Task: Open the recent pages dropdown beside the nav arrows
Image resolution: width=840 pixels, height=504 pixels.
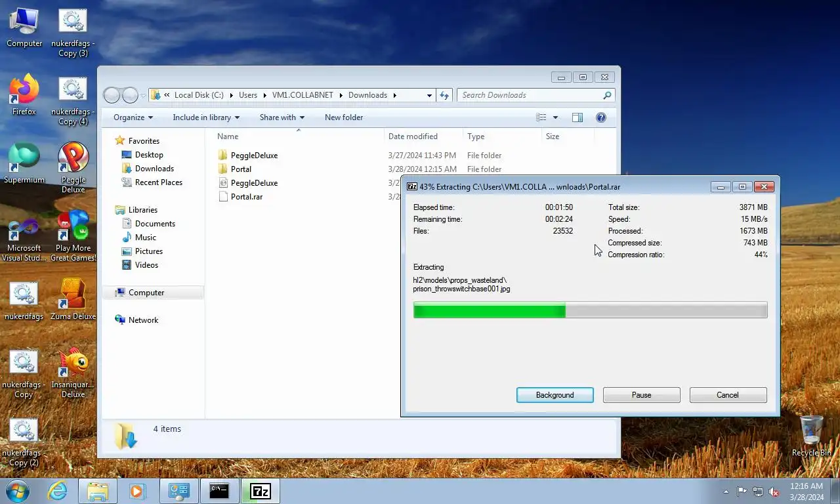Action: [143, 96]
